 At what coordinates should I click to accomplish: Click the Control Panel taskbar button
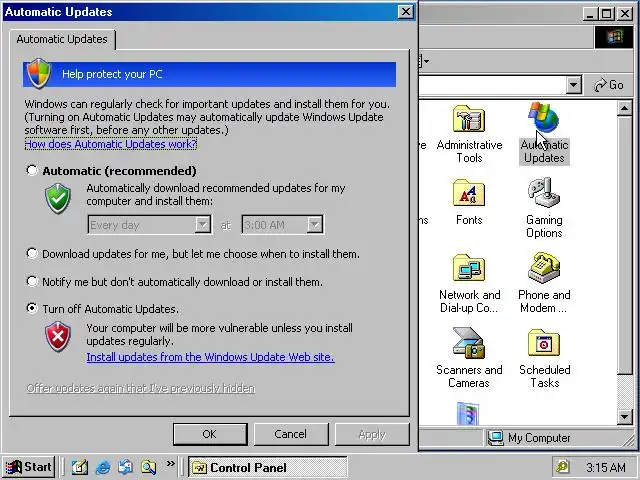(268, 467)
